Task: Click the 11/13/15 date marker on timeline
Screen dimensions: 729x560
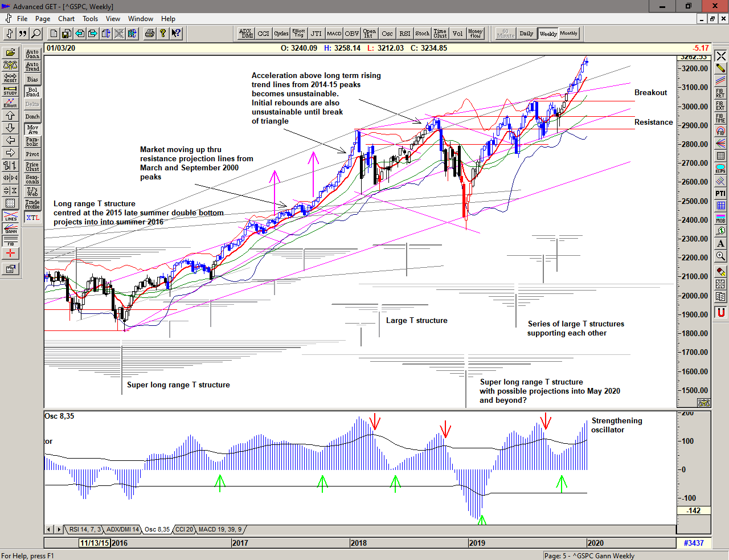Action: coord(95,543)
